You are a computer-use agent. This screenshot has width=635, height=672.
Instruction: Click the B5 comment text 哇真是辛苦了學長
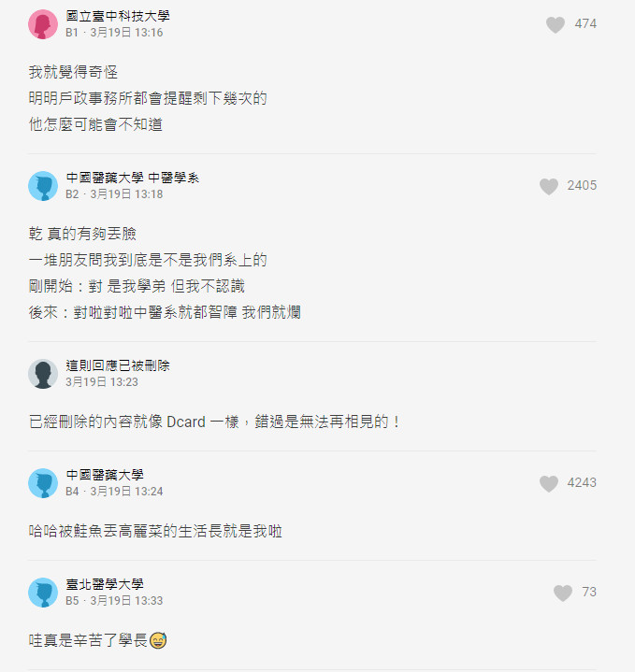[98, 640]
